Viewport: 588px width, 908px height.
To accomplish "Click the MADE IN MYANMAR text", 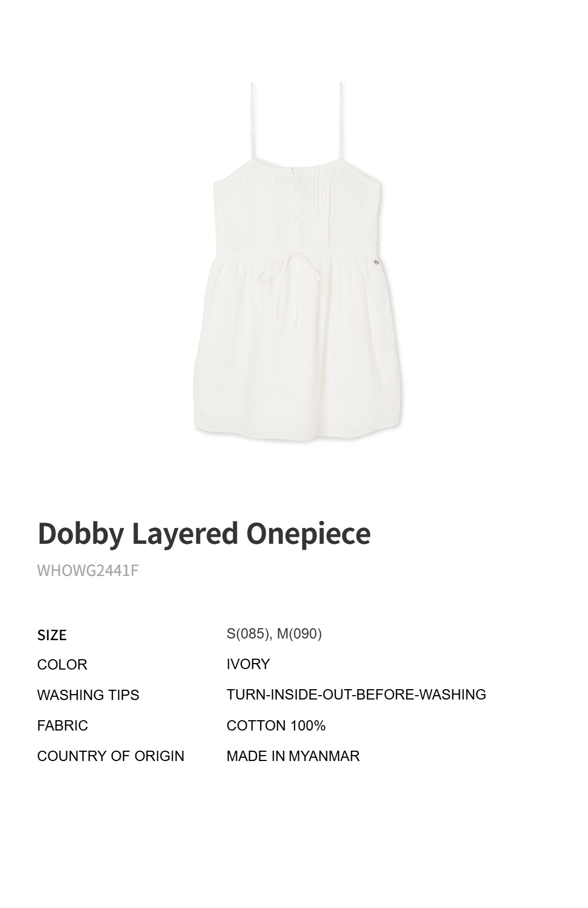I will (293, 756).
